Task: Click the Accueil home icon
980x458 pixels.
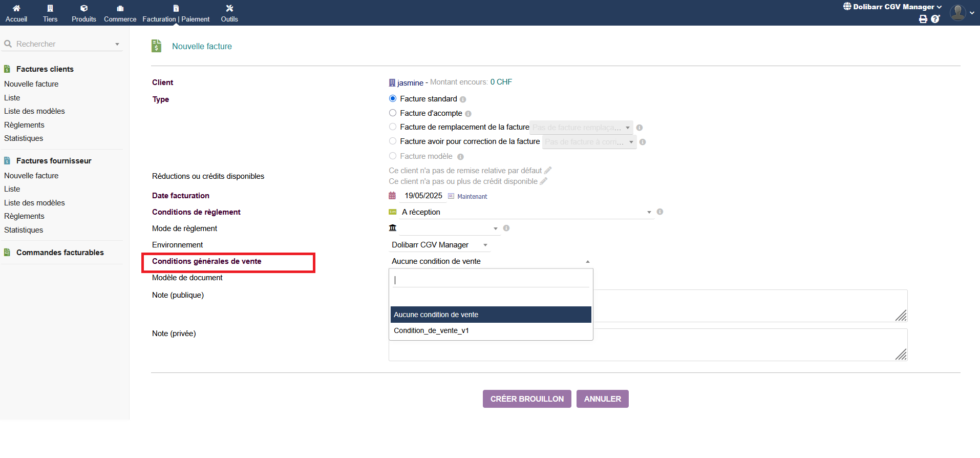Action: click(16, 8)
